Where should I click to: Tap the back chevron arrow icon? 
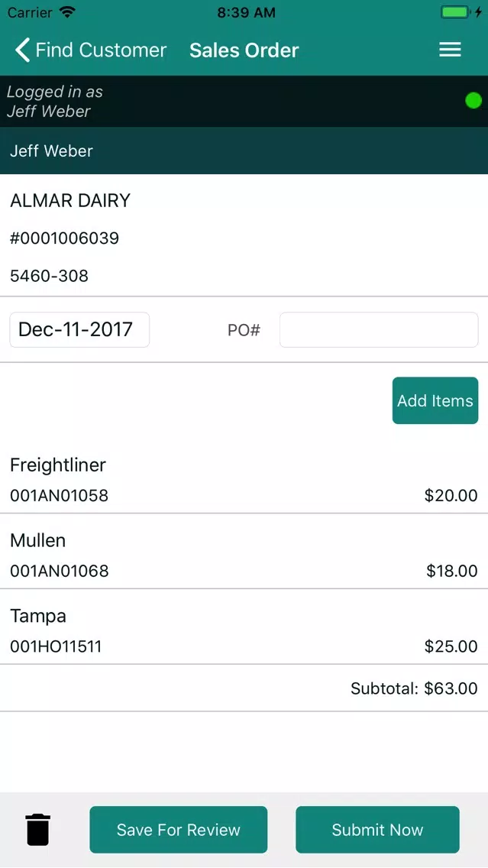pos(22,50)
